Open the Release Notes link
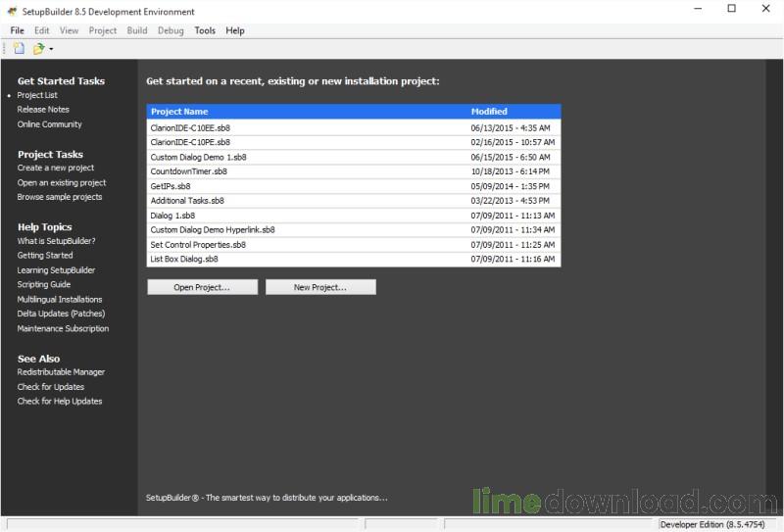 43,110
